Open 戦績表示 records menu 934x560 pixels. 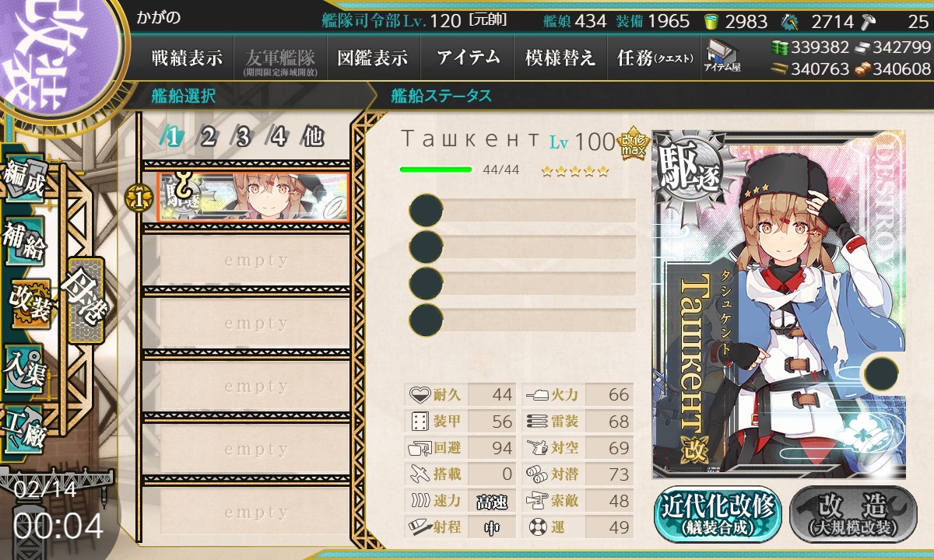click(187, 58)
